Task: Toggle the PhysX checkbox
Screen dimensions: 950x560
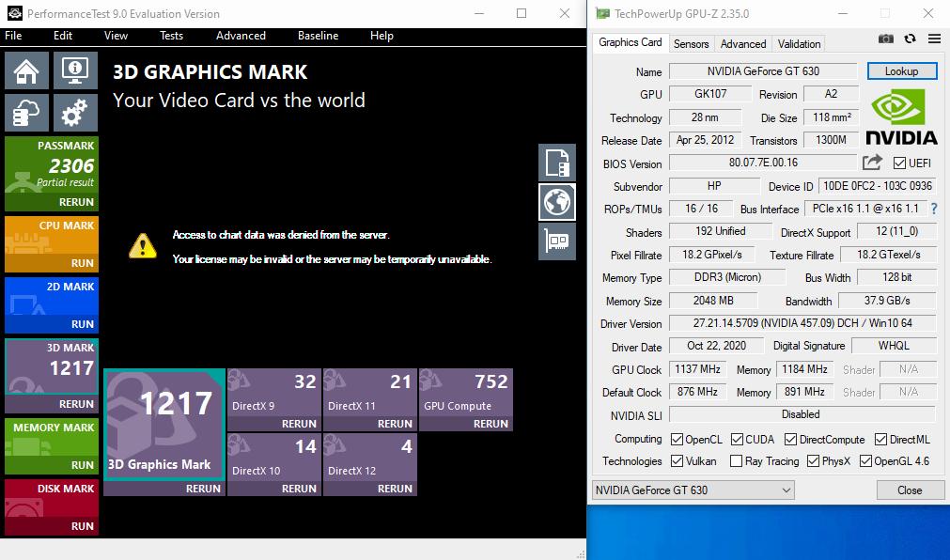Action: tap(813, 461)
